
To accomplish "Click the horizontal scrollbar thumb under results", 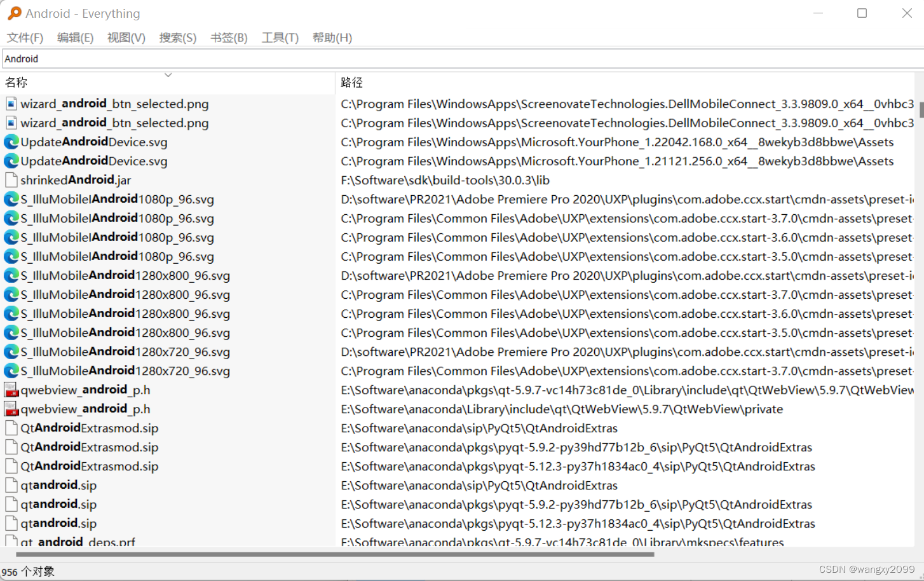I will tap(335, 554).
